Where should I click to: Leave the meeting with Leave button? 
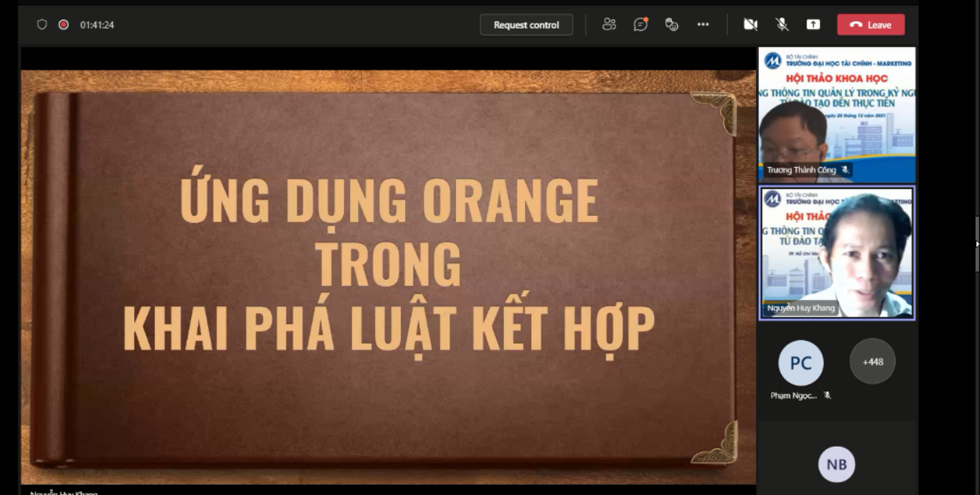[871, 25]
